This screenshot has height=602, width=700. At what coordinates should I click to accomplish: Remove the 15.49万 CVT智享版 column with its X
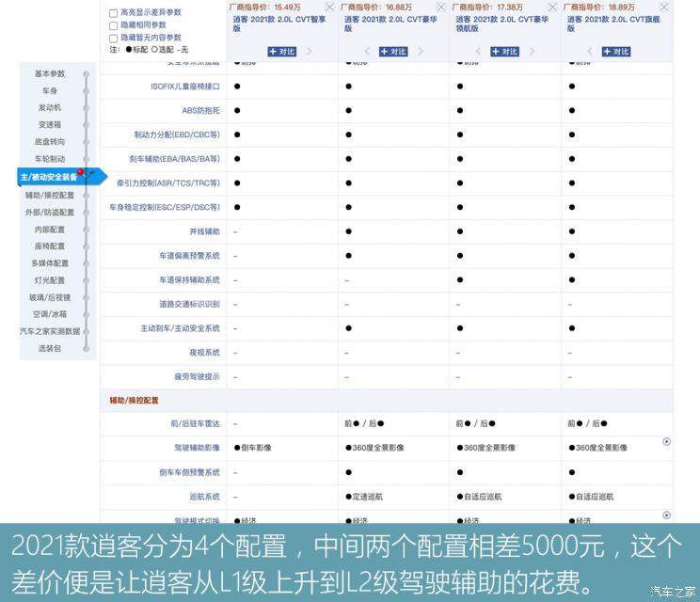tap(329, 8)
